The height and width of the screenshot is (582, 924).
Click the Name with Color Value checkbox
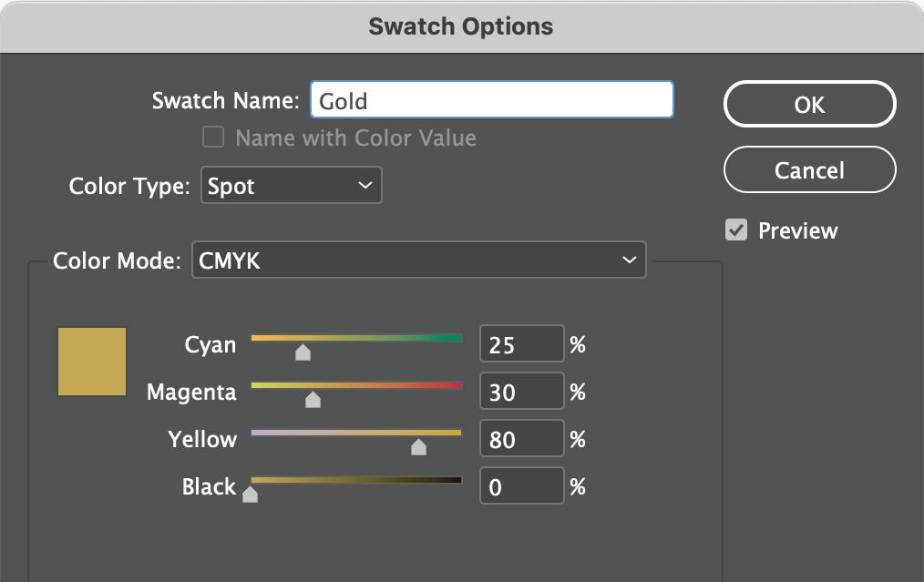213,138
